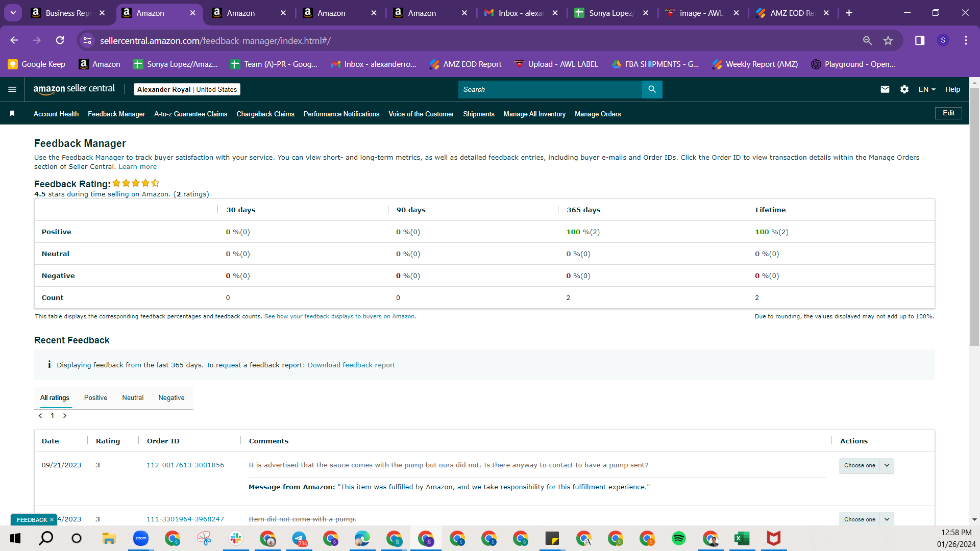The height and width of the screenshot is (551, 980).
Task: Open Manage All Inventory menu item
Action: pos(534,114)
